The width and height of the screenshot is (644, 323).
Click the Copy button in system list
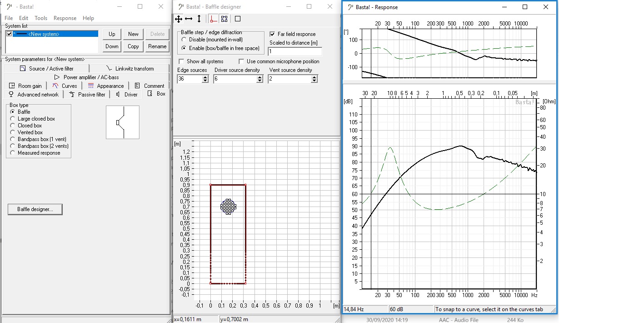pyautogui.click(x=133, y=46)
